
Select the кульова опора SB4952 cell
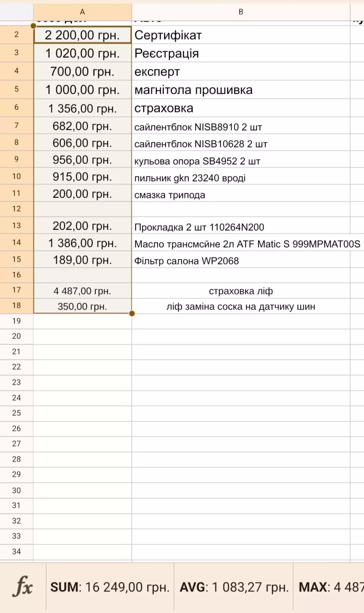(x=241, y=161)
